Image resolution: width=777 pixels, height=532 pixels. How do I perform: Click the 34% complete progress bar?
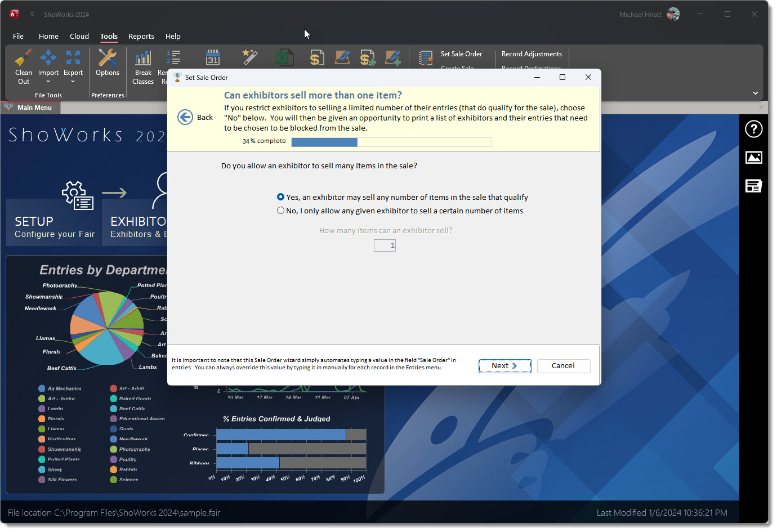391,142
